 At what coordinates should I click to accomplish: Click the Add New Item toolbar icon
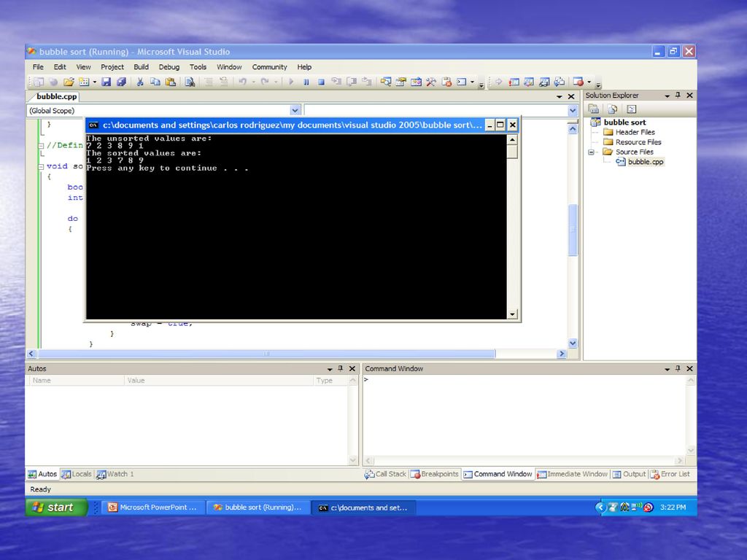(x=84, y=82)
